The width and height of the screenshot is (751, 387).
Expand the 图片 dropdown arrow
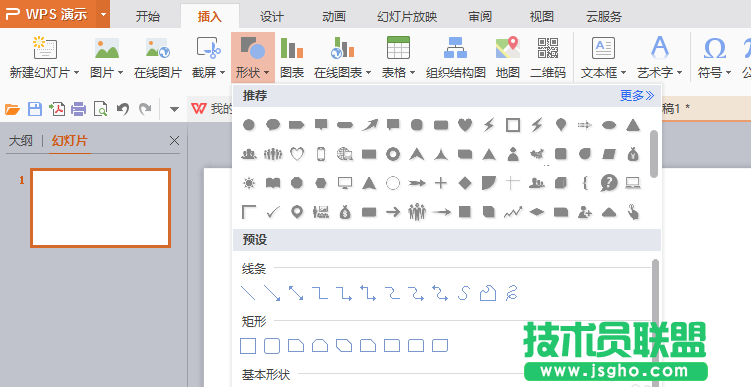click(x=120, y=73)
